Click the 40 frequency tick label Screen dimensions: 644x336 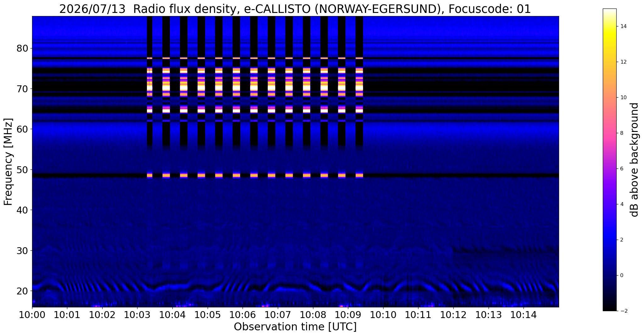pyautogui.click(x=22, y=210)
